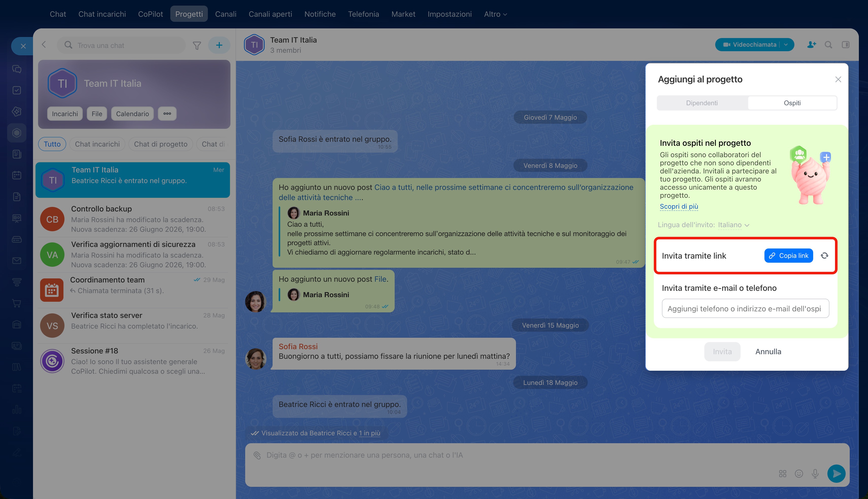
Task: Open the apps grid icon in message box
Action: [783, 474]
